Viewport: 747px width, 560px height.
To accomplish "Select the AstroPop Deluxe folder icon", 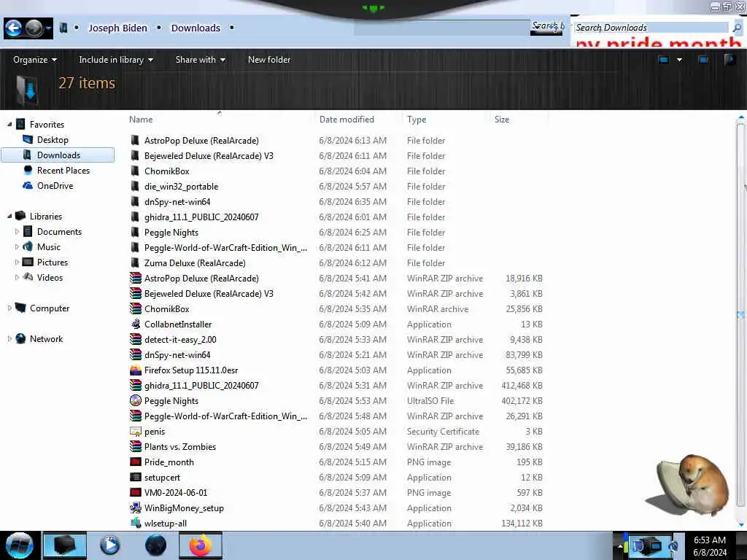I will (135, 141).
